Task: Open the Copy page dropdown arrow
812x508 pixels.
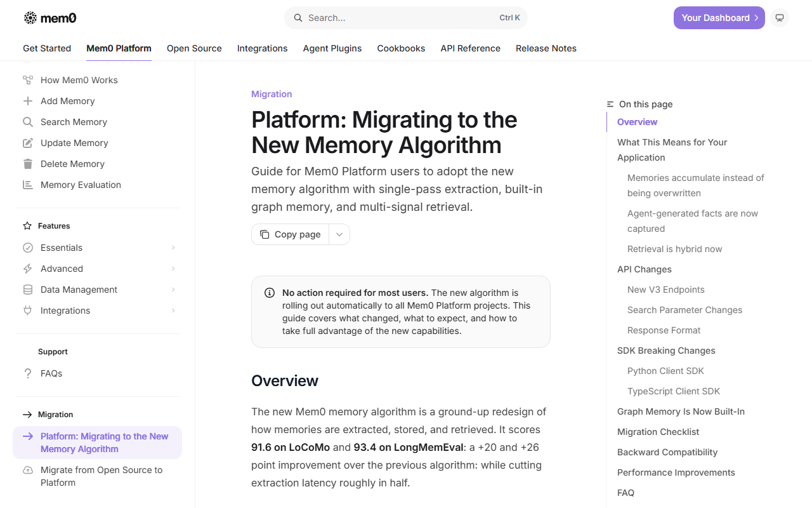Action: [x=339, y=234]
